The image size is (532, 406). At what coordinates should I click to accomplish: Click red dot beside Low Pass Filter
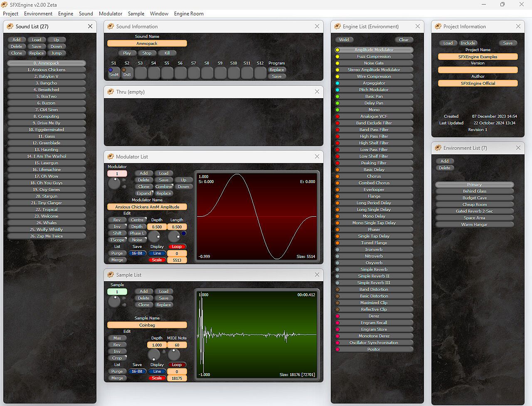337,150
